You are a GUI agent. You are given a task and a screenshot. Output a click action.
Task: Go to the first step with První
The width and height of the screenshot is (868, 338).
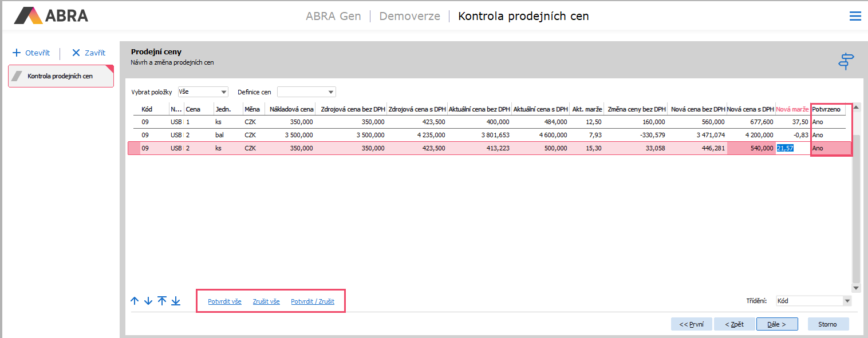(x=691, y=324)
